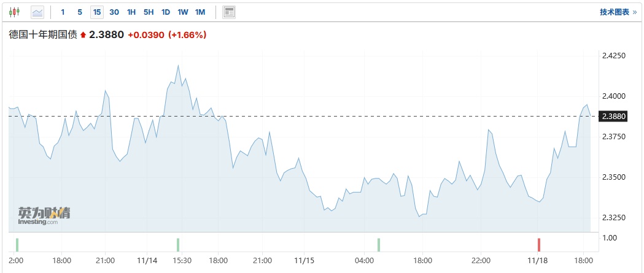
Task: Switch to the 1H timeframe
Action: coord(131,12)
